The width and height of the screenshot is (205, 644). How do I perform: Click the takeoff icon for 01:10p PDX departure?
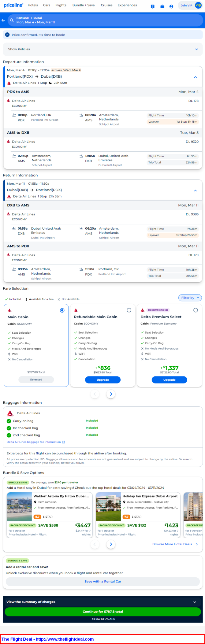pos(14,115)
